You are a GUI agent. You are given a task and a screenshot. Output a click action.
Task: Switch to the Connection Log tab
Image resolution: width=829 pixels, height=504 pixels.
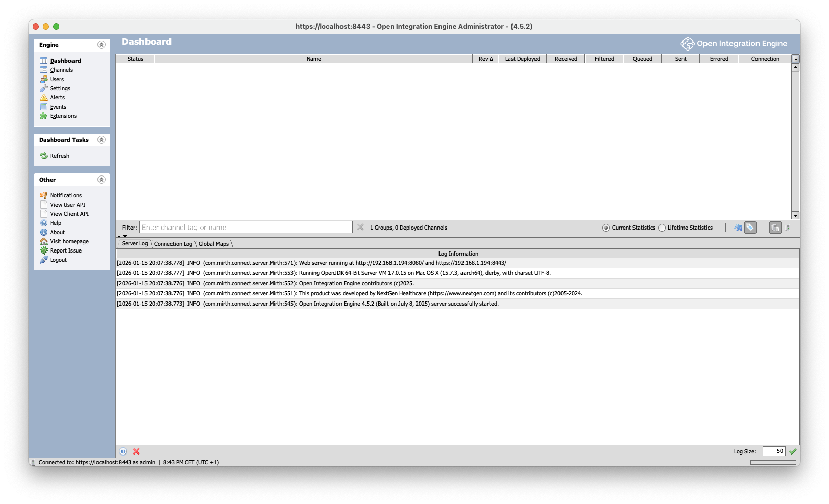point(173,244)
